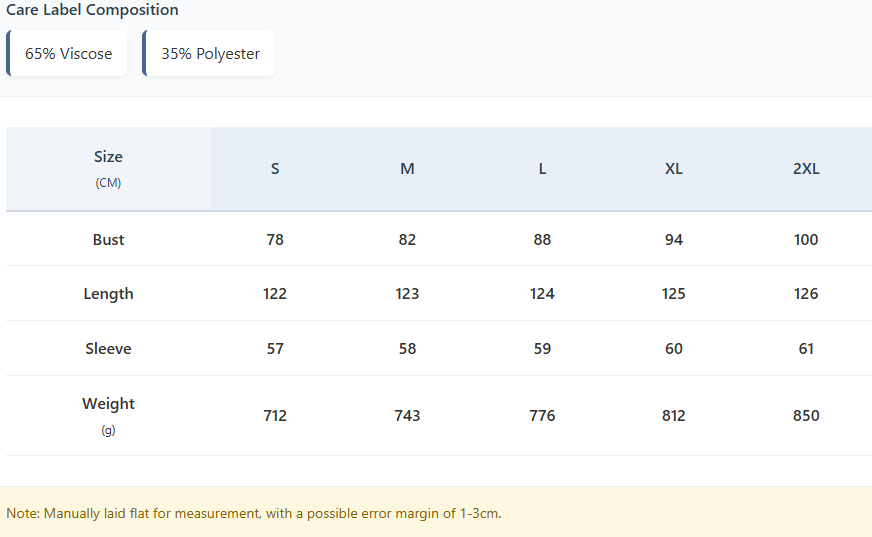Select the Sleeve row label
The height and width of the screenshot is (537, 872).
click(x=108, y=349)
